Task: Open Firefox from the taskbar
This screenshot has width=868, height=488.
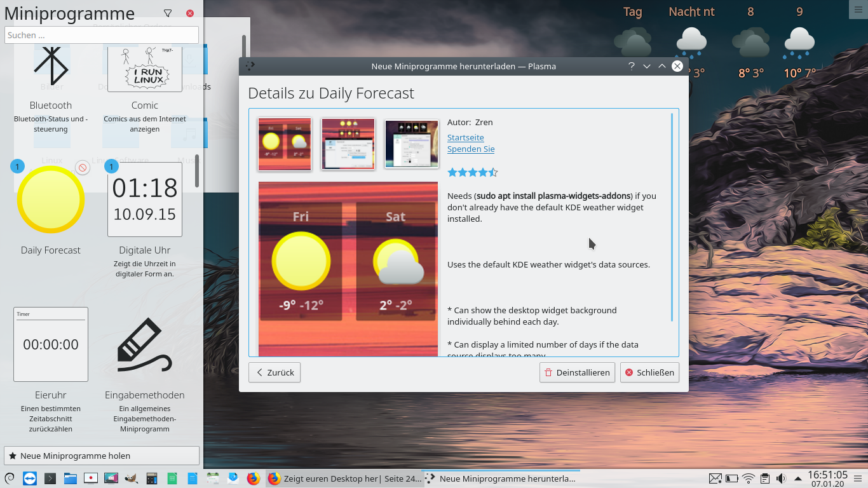Action: tap(254, 478)
